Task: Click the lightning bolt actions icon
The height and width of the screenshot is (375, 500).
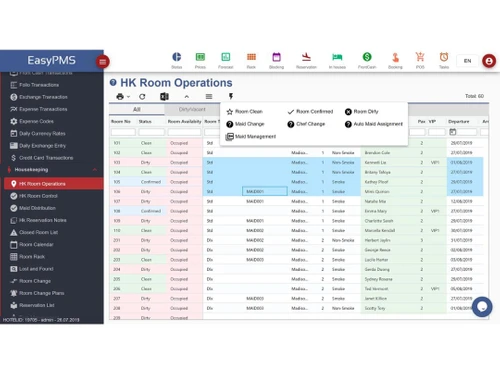Action: (x=231, y=97)
